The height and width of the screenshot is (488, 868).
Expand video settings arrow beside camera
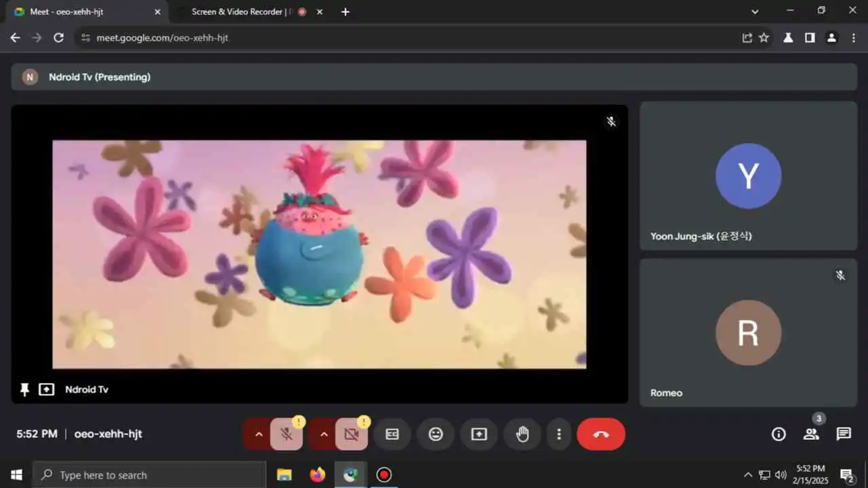coord(323,434)
